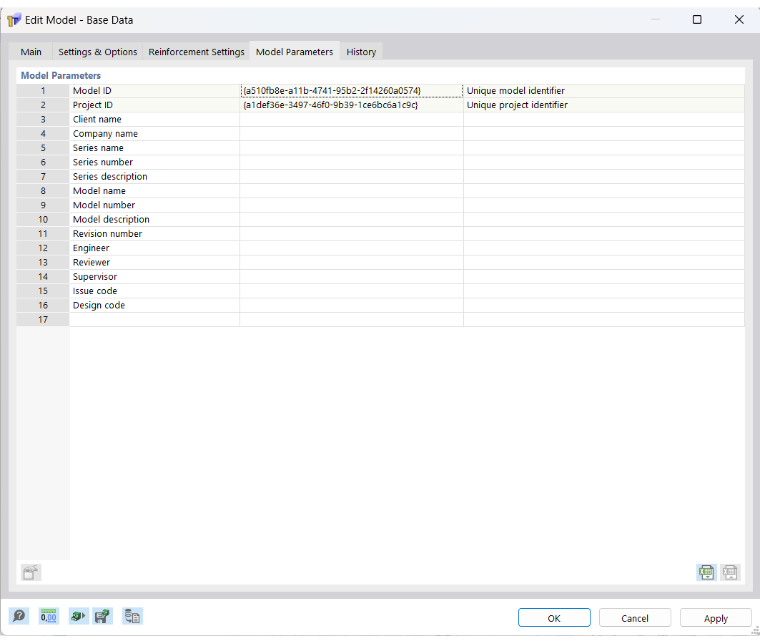Open the help icon in bottom toolbar

pyautogui.click(x=19, y=616)
